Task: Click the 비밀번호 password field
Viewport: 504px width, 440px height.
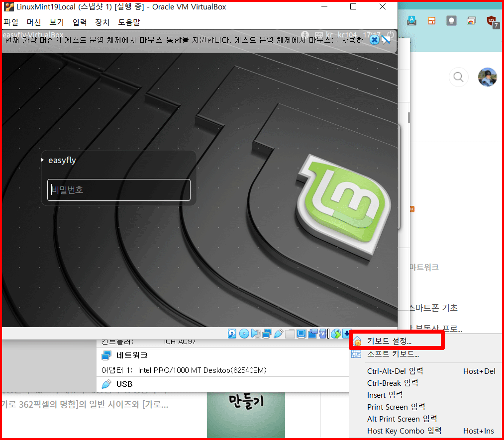Action: click(x=119, y=190)
